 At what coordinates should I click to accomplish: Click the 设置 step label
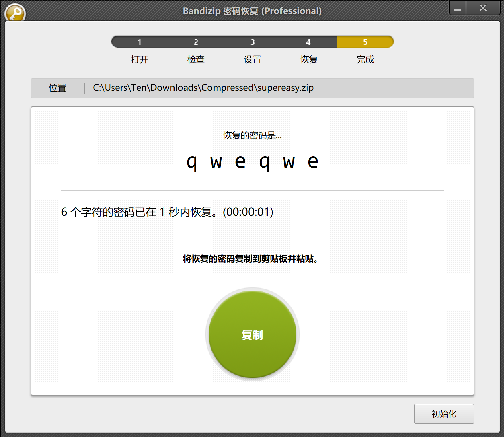pos(253,60)
